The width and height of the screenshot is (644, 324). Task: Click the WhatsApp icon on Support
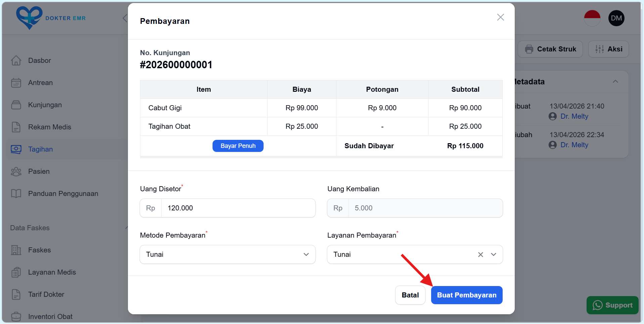coord(598,305)
